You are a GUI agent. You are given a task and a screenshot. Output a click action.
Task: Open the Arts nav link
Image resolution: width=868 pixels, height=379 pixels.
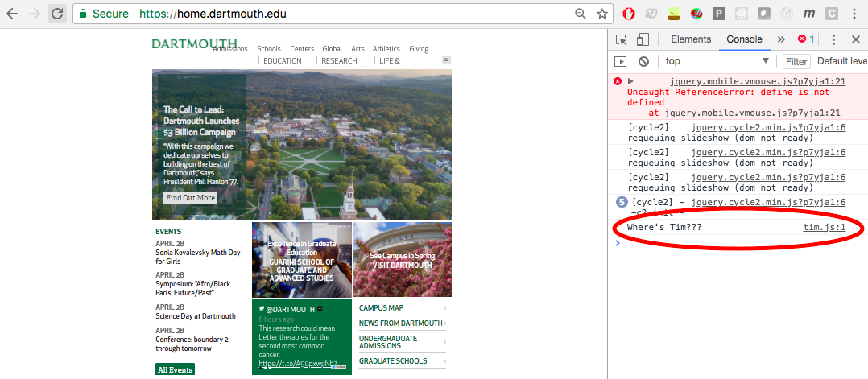[358, 49]
